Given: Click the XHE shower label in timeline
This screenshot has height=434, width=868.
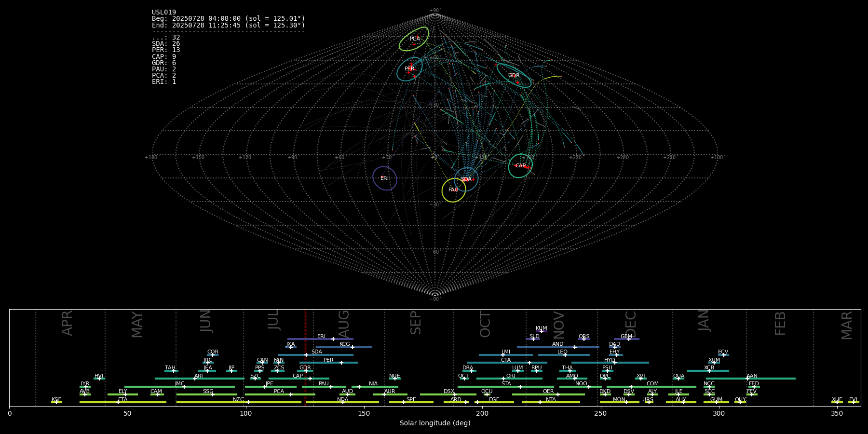Looking at the screenshot, I should click(x=837, y=400).
